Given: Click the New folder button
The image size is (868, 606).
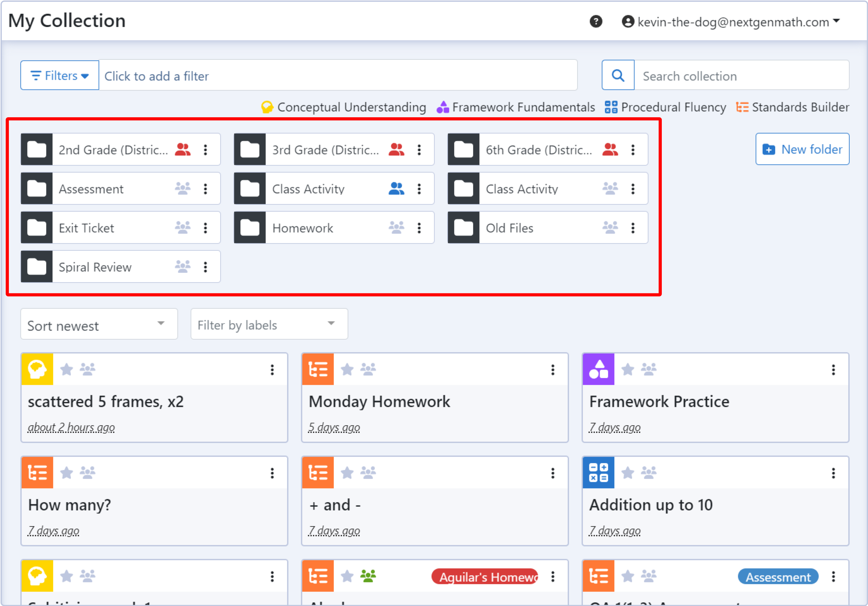Looking at the screenshot, I should click(802, 149).
